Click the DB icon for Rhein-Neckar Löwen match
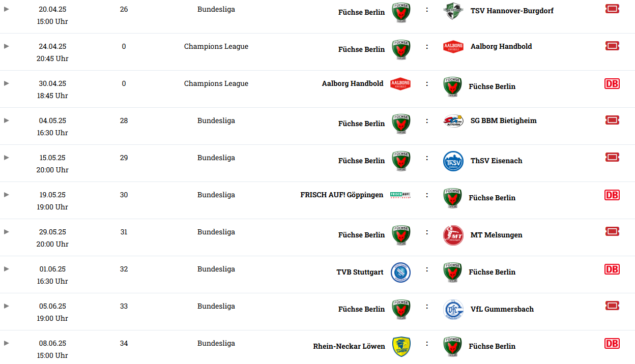This screenshot has height=364, width=635. [612, 343]
